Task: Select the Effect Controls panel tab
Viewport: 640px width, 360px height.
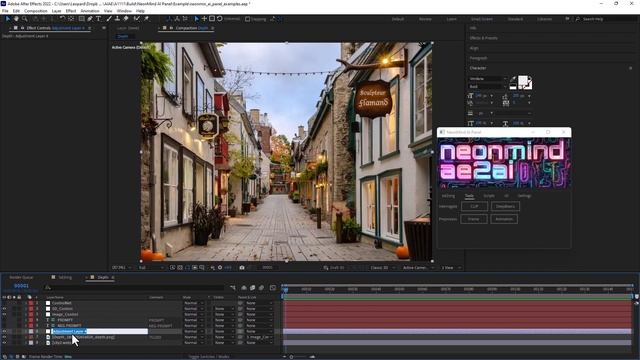Action: coord(56,28)
